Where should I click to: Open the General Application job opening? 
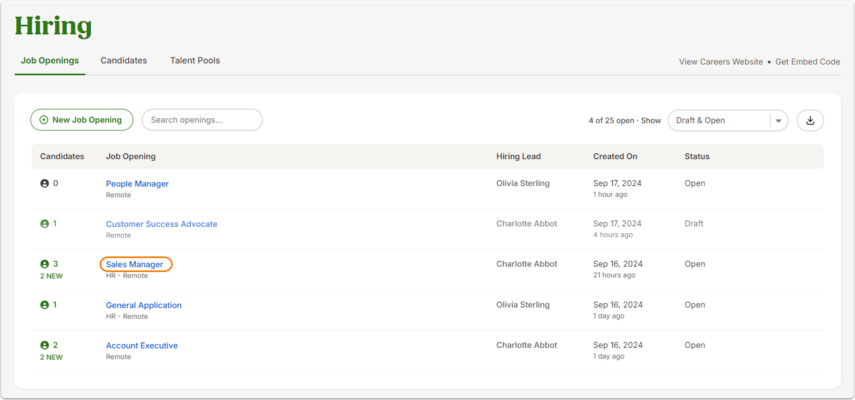pos(144,305)
